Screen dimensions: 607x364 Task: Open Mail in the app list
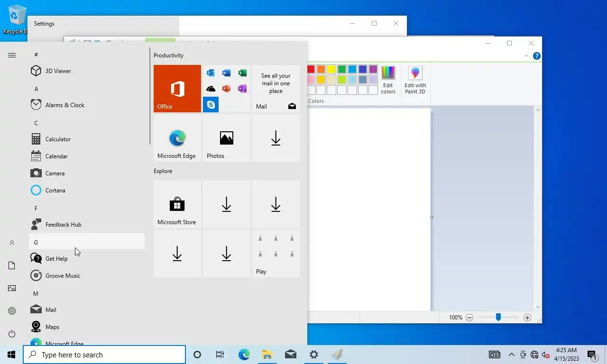87,310
